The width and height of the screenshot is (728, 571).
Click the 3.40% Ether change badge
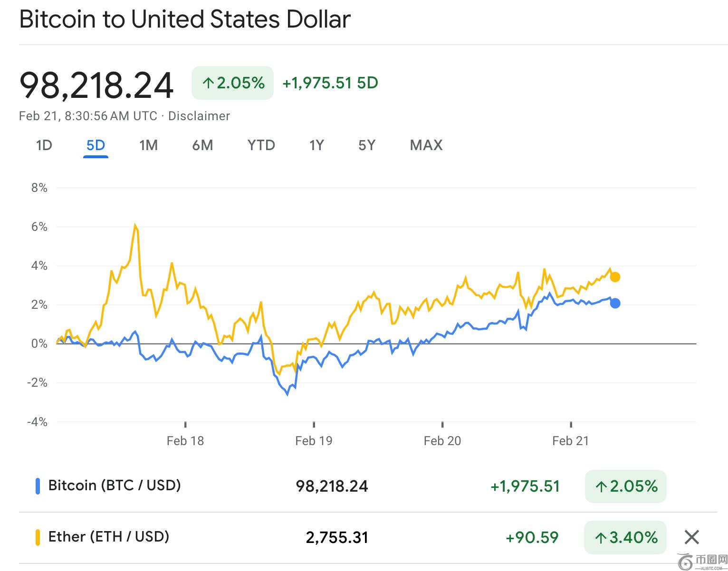(625, 537)
